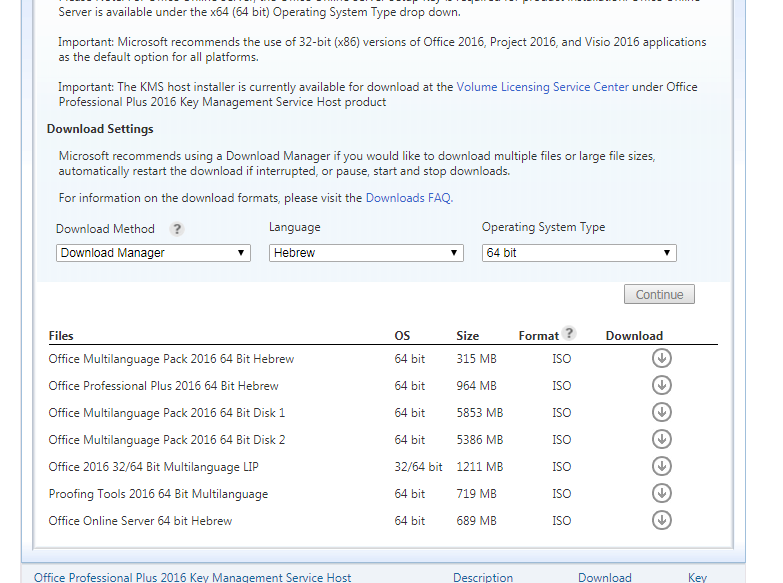Screen dimensions: 783x583
Task: Download Office 2016 32/64 Bit Multilanguage LIP
Action: (x=661, y=466)
